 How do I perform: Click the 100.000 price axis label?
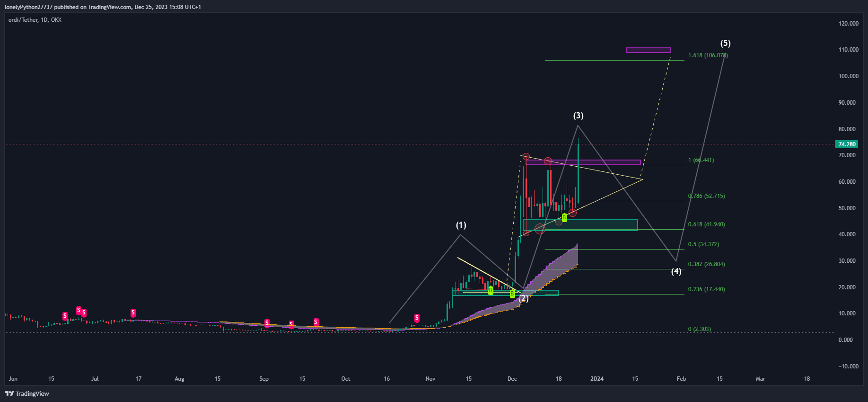coord(849,76)
